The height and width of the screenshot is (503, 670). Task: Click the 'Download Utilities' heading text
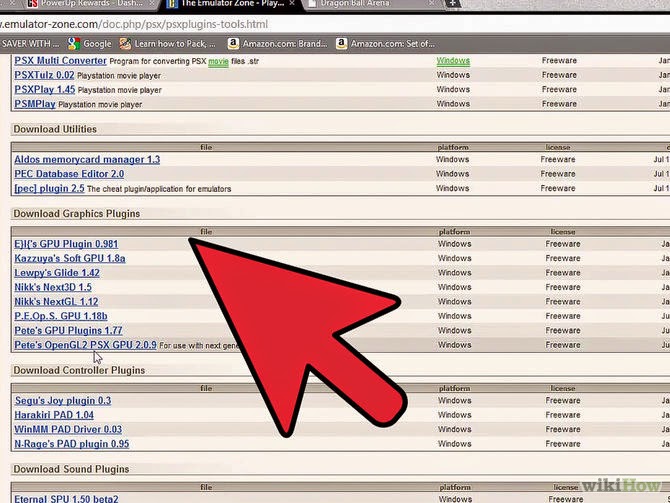55,129
